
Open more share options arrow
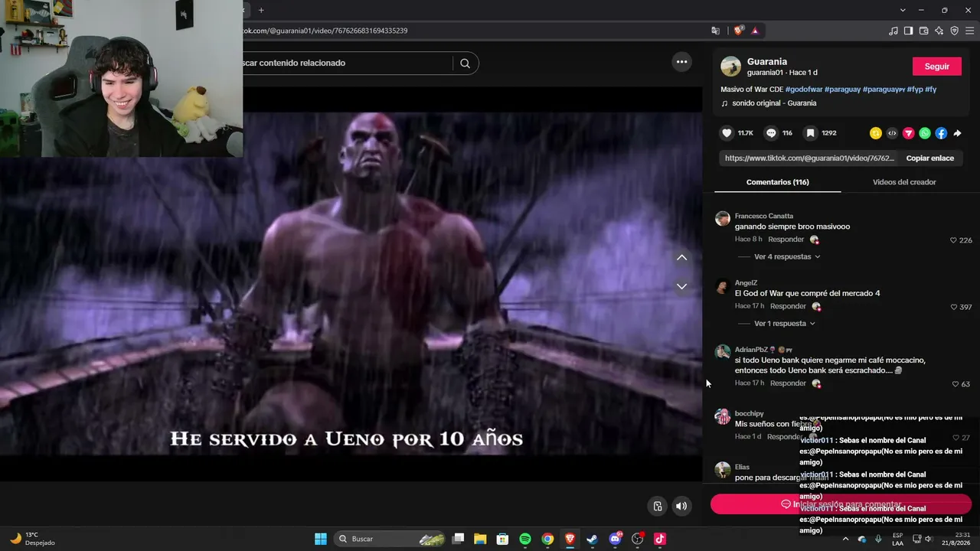pos(957,133)
